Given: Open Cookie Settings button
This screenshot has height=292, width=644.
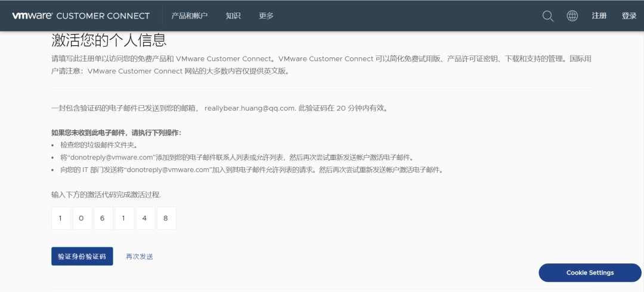Looking at the screenshot, I should pos(590,273).
